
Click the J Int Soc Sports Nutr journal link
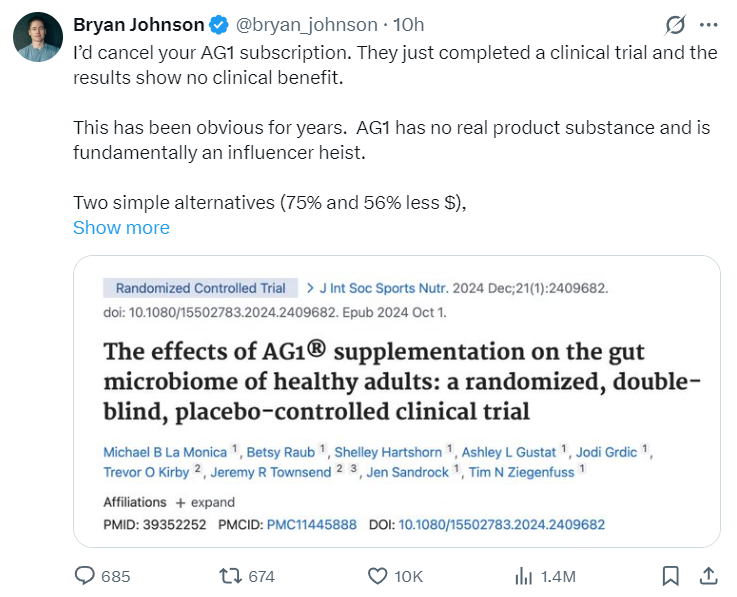pyautogui.click(x=384, y=288)
